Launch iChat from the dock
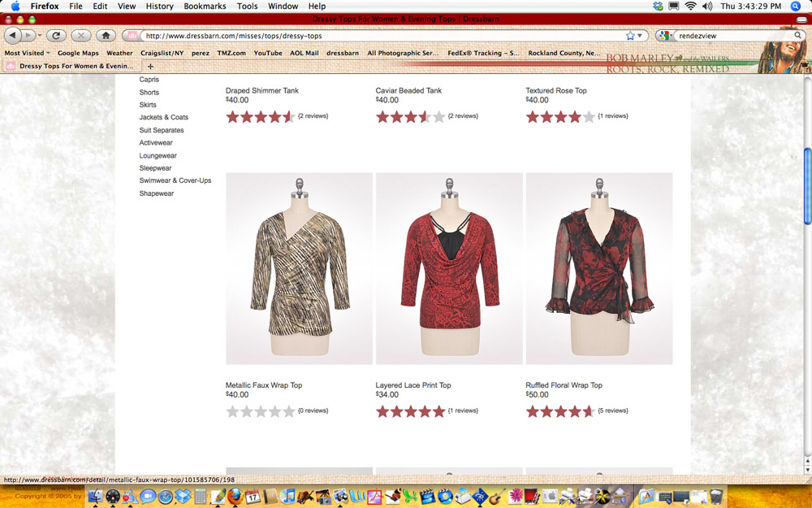Screen dimensions: 812x508 [148, 496]
